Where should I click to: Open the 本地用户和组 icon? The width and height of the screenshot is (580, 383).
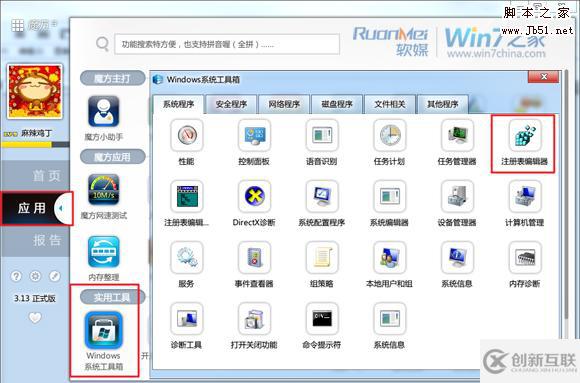[x=390, y=258]
